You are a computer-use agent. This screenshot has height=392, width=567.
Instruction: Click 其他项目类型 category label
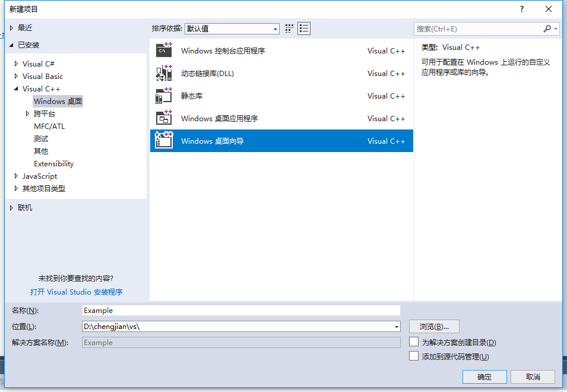[x=44, y=188]
